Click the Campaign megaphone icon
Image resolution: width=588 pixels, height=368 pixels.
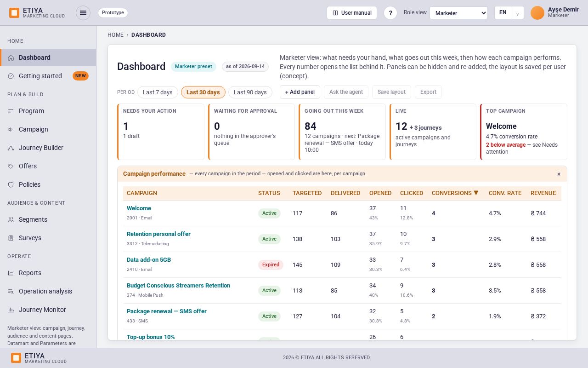[x=11, y=129]
